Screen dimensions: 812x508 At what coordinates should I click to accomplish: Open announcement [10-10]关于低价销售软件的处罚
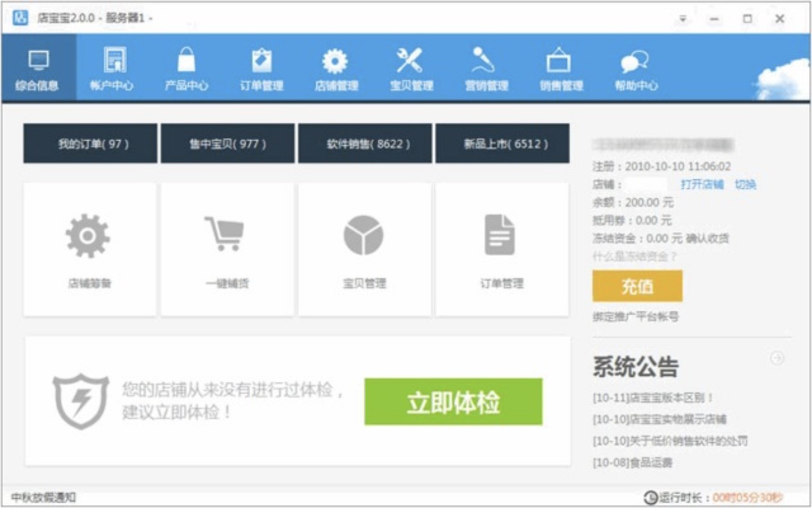pyautogui.click(x=670, y=441)
